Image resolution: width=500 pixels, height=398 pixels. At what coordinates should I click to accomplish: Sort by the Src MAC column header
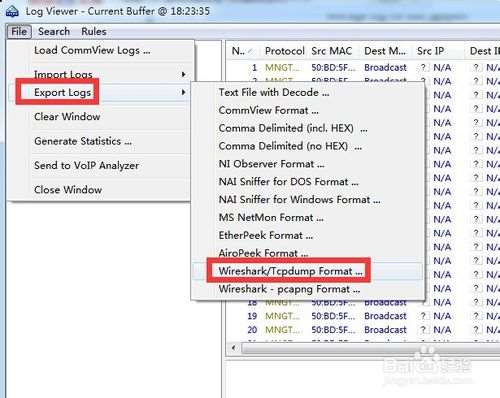tap(332, 51)
